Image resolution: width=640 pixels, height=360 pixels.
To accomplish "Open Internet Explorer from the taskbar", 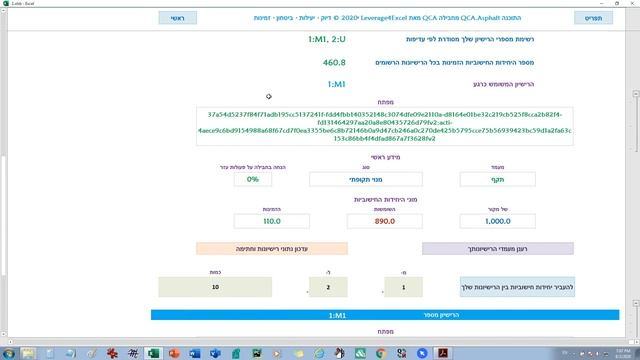I will tap(319, 353).
